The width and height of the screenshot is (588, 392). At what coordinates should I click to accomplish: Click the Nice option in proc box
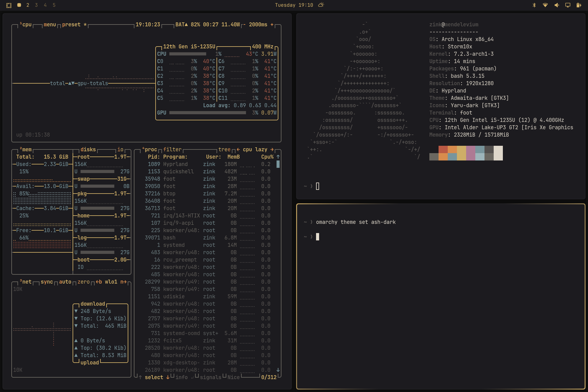234,377
